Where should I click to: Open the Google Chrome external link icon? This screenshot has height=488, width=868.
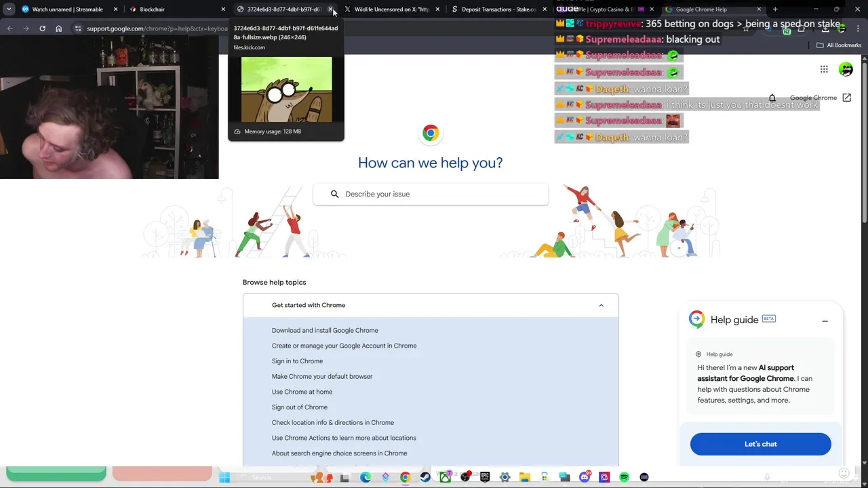click(x=846, y=98)
